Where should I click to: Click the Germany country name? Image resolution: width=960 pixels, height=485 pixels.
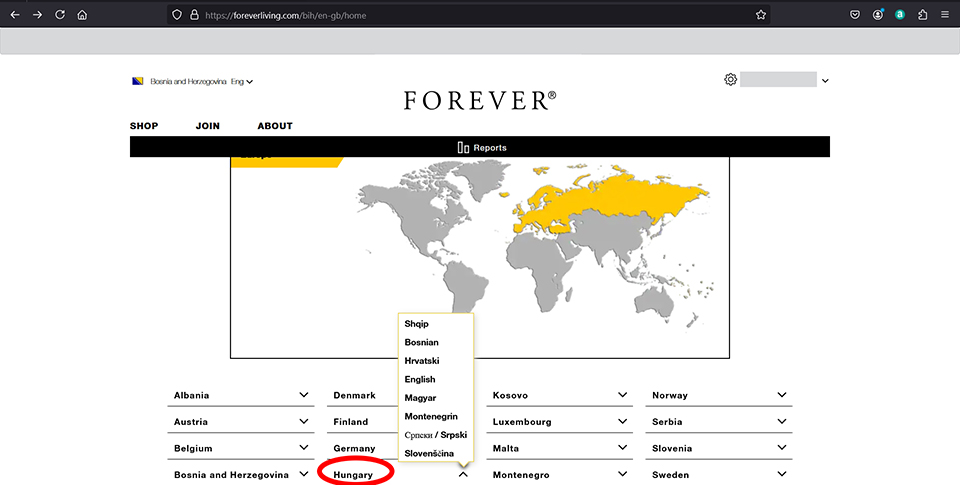coord(354,449)
